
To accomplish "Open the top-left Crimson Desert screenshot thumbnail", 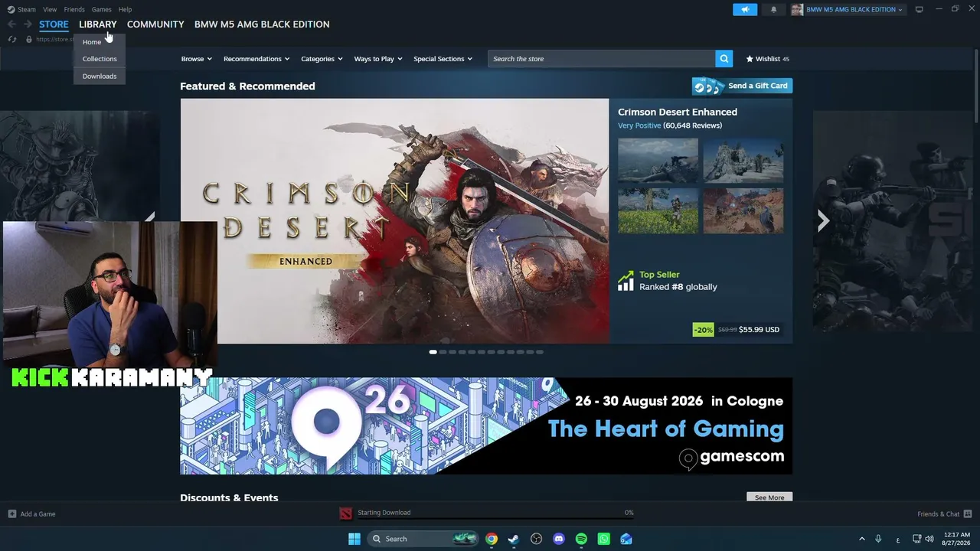I will point(658,161).
